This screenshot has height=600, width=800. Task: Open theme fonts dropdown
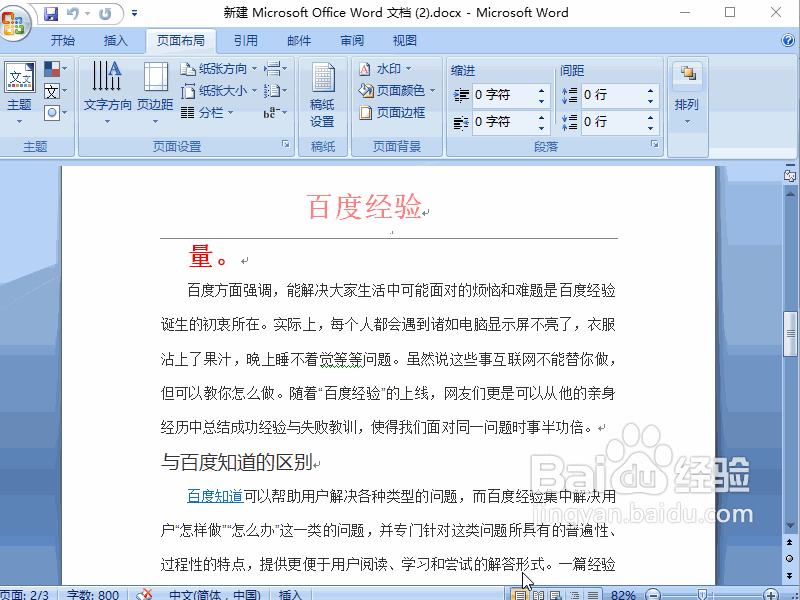[x=56, y=91]
